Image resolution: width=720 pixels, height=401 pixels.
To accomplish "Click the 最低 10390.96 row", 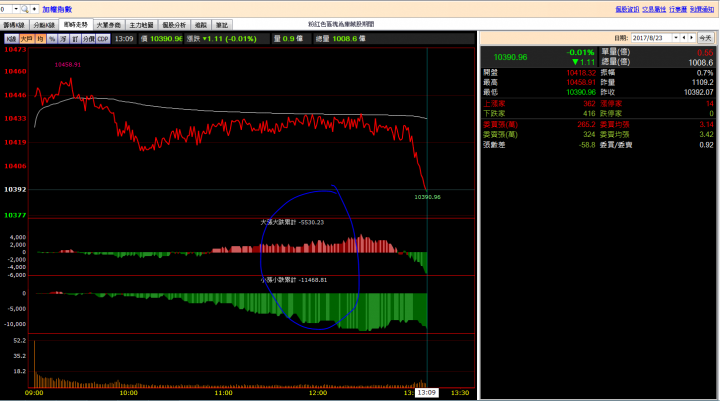I will pyautogui.click(x=539, y=92).
